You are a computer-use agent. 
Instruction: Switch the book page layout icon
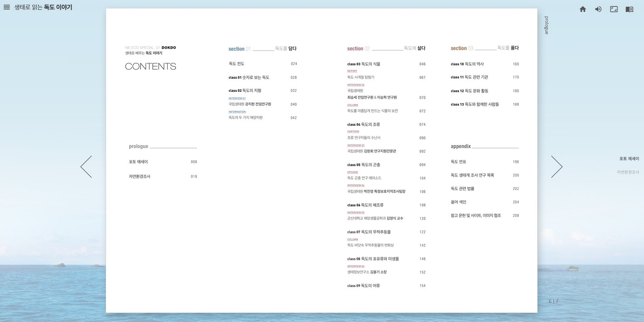click(x=629, y=9)
